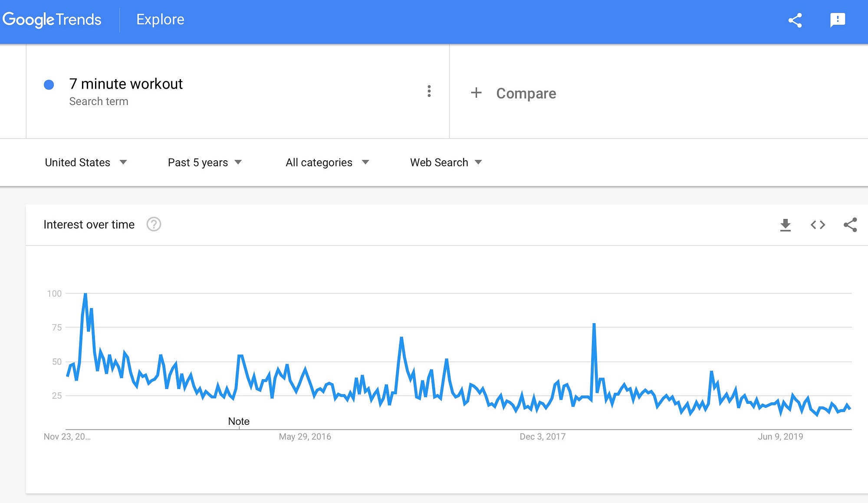868x503 pixels.
Task: Click the Interest over time heading
Action: click(89, 225)
